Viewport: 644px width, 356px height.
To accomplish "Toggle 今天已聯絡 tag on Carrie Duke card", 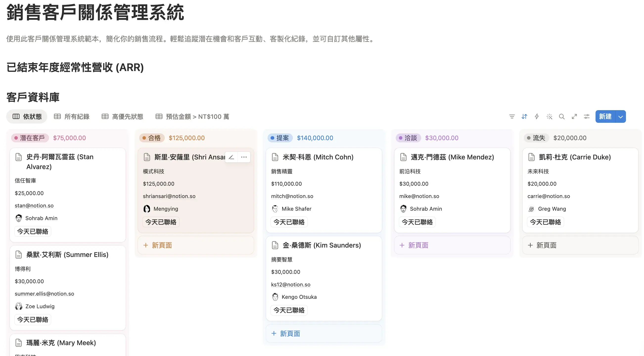I will click(545, 222).
